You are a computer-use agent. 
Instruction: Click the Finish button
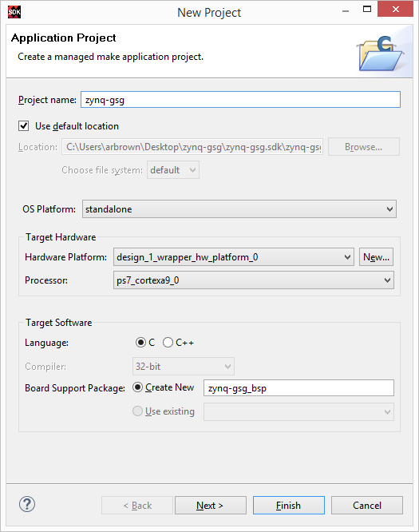point(289,506)
